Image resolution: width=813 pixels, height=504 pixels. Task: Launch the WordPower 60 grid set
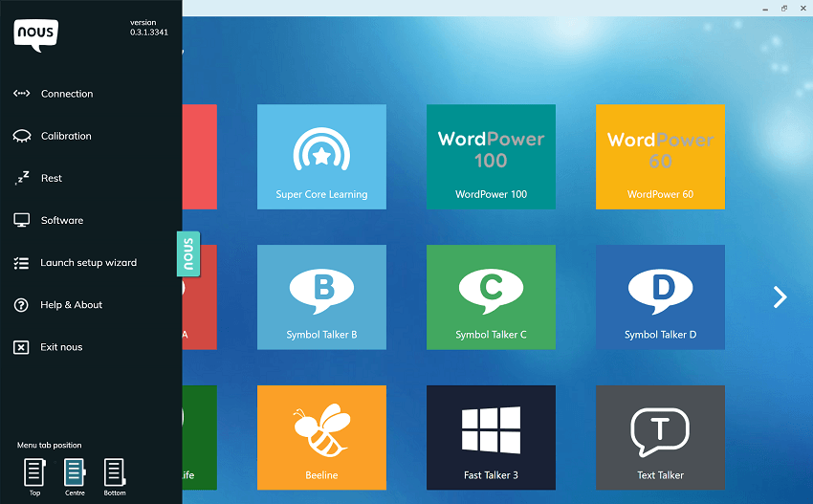click(x=660, y=157)
